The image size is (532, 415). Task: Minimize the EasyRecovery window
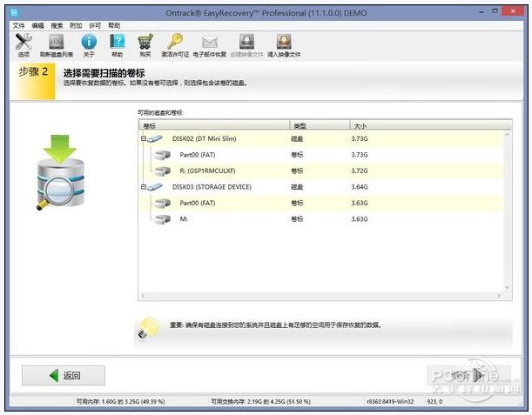[481, 11]
